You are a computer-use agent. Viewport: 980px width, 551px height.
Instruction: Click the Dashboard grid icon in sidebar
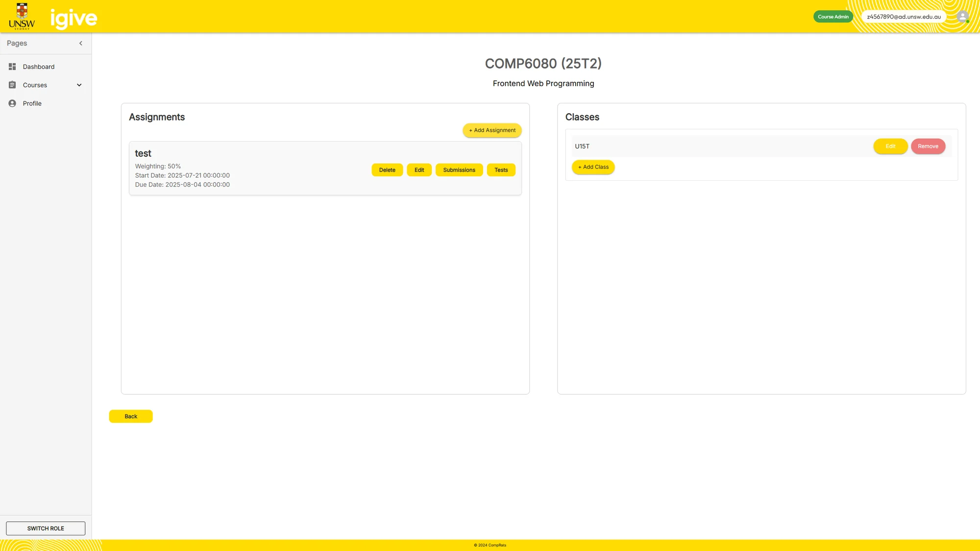click(x=12, y=67)
